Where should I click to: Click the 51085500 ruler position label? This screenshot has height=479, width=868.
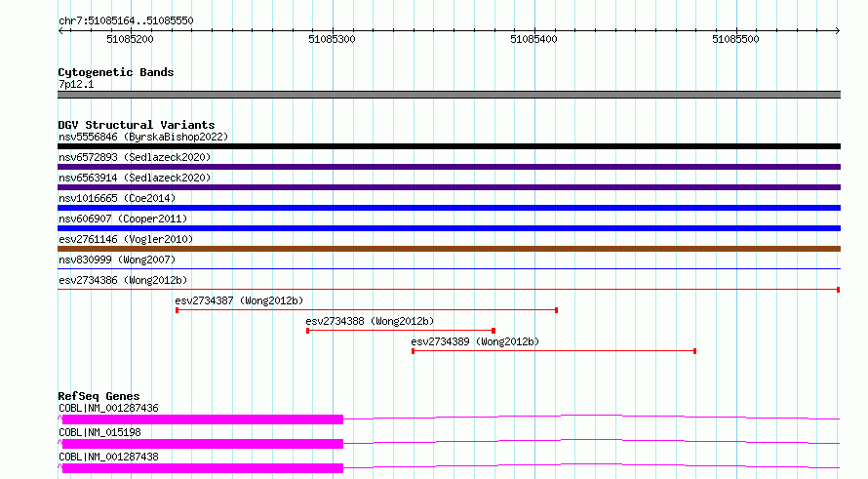(x=735, y=39)
